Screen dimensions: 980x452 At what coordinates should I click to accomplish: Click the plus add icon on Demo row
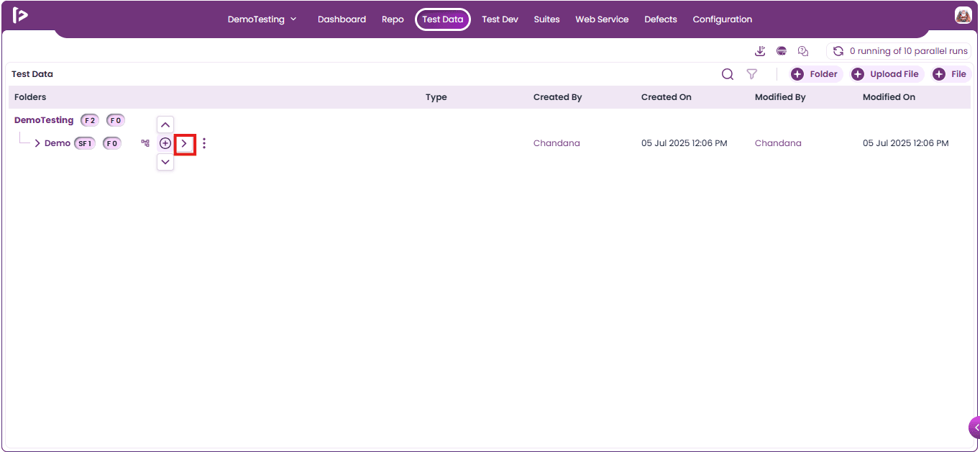point(165,143)
